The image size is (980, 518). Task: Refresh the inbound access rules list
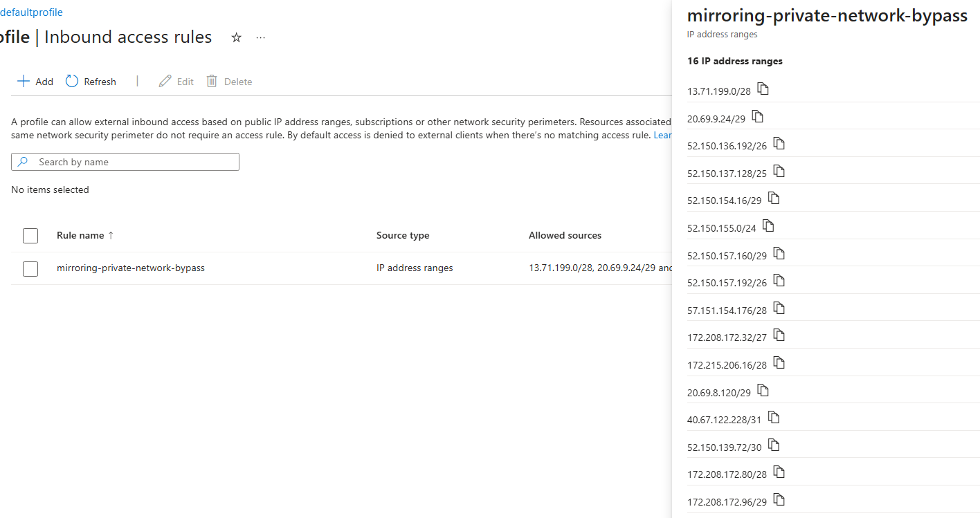tap(90, 81)
